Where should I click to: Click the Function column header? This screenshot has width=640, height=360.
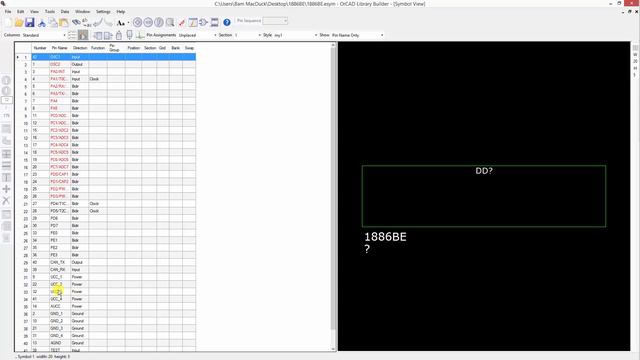click(x=98, y=48)
